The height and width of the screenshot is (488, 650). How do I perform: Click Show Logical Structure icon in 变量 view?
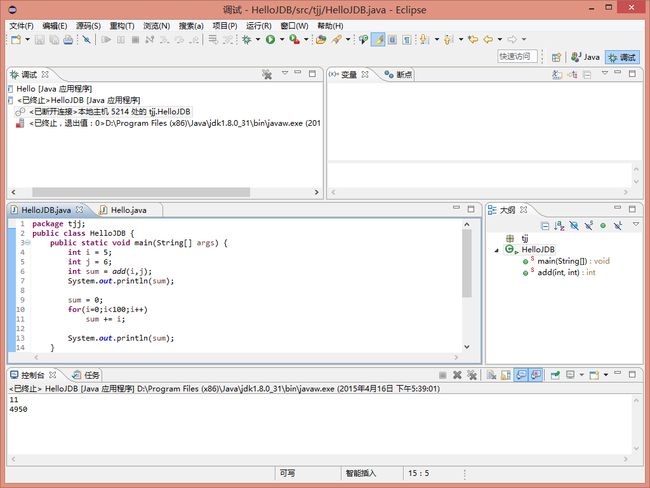point(572,75)
